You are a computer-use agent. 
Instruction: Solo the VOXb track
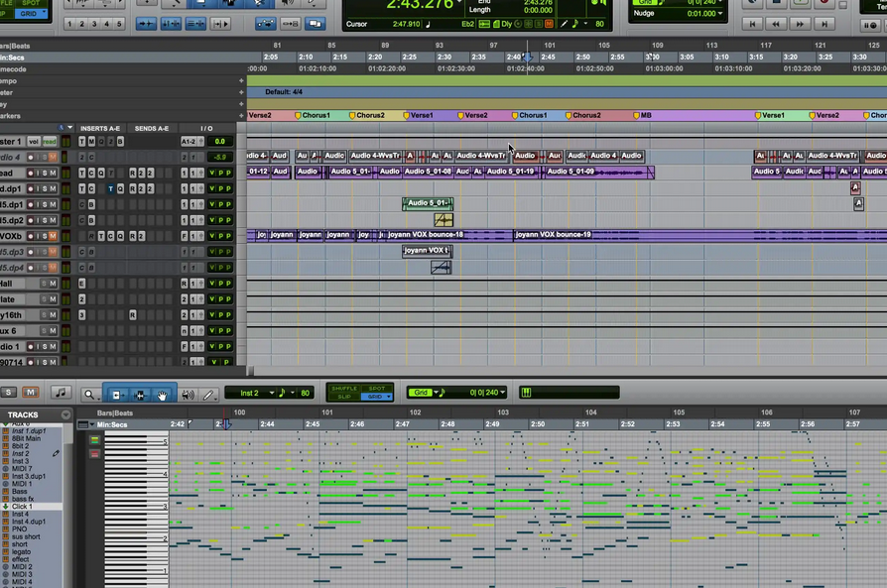click(44, 236)
